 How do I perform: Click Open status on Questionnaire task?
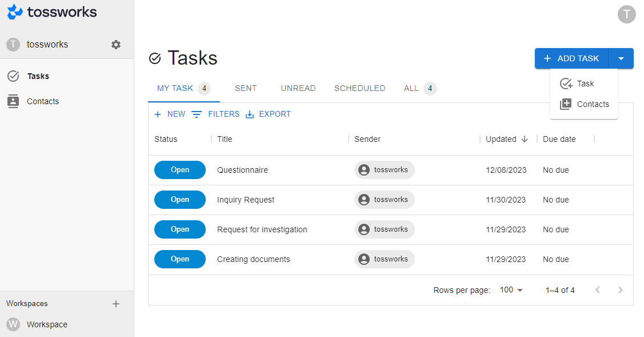click(x=180, y=170)
